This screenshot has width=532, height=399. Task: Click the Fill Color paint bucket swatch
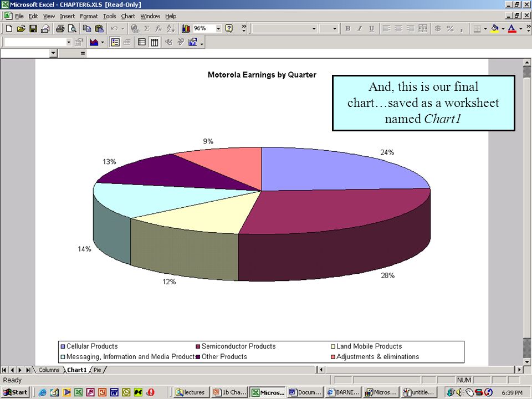coord(495,29)
